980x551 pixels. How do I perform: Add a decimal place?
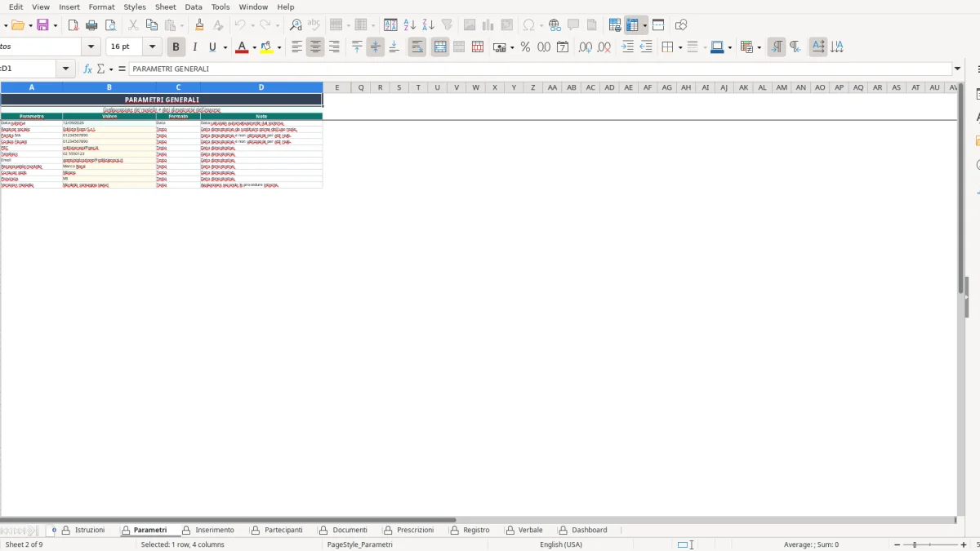coord(586,47)
